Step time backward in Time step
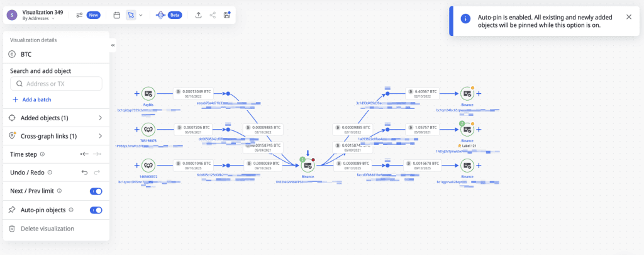Viewport: 644px width, 255px height. 84,154
